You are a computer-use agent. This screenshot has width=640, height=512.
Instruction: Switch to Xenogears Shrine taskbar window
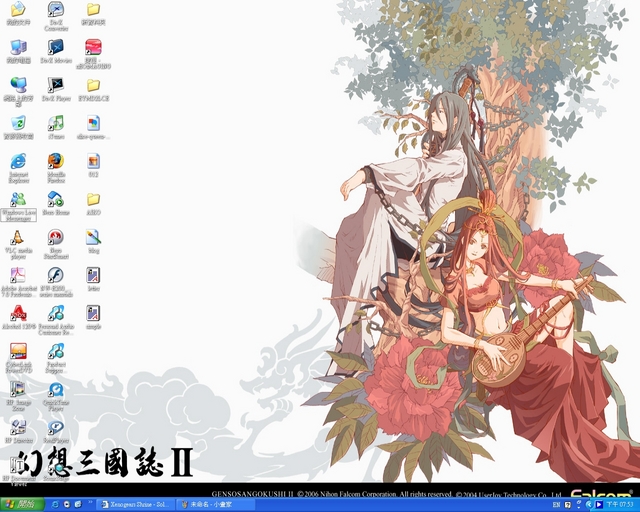coord(137,505)
